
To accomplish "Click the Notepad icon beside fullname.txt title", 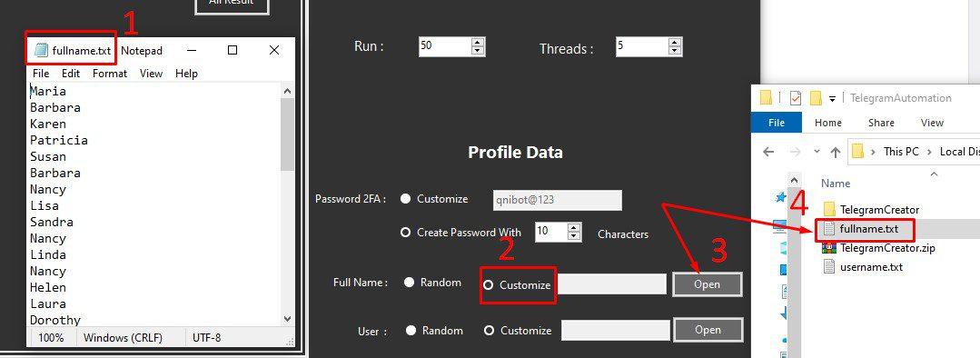I will click(x=41, y=51).
